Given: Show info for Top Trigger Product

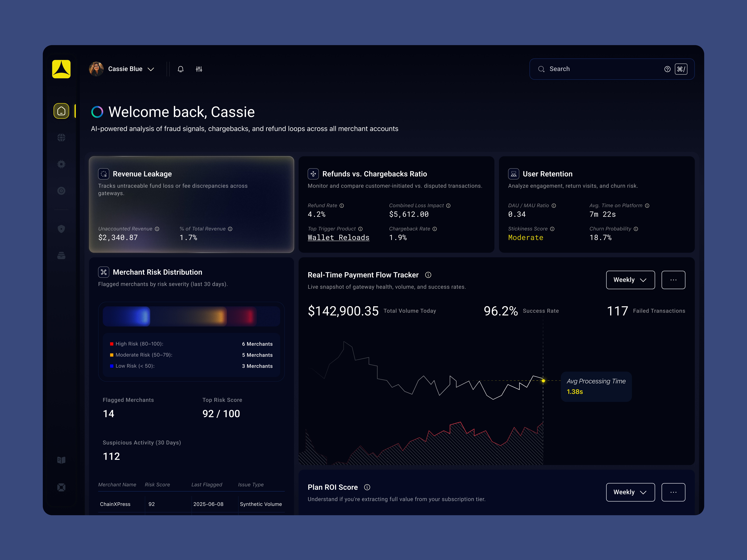Looking at the screenshot, I should tap(360, 229).
